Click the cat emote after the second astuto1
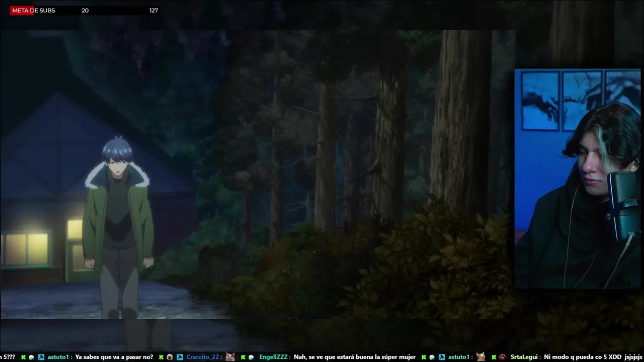Viewport: 644px width, 362px height. (480, 357)
